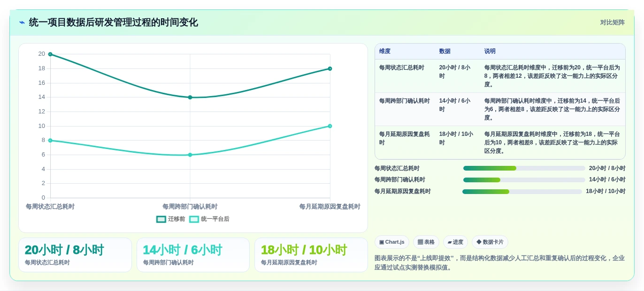Click the 统一平台后 legend color box
Screen dimensions: 644x291
194,219
